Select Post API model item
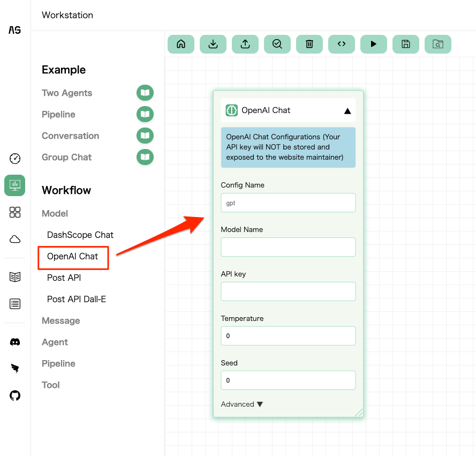Image resolution: width=476 pixels, height=456 pixels. pos(64,278)
